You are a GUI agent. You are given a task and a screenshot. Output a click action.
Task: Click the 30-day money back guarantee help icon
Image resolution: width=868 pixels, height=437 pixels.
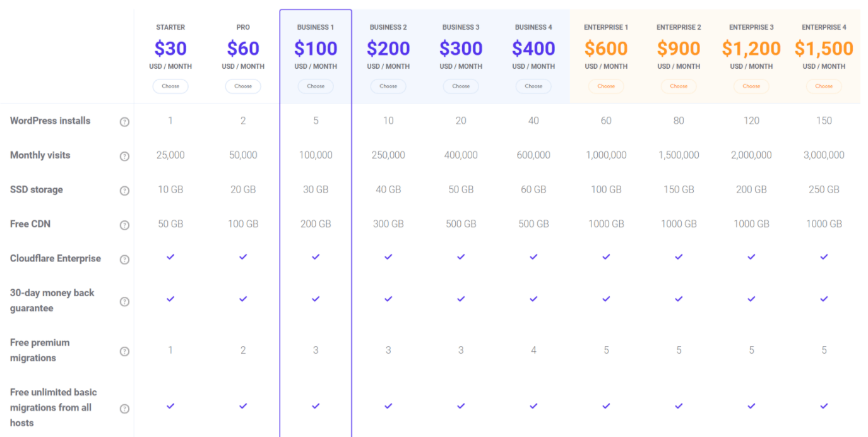click(124, 302)
